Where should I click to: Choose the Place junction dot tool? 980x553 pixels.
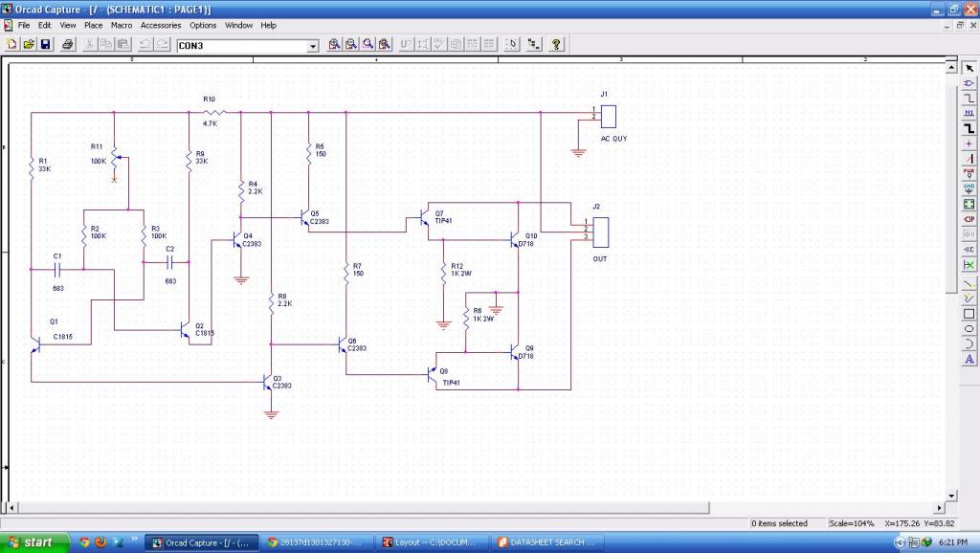pos(969,144)
